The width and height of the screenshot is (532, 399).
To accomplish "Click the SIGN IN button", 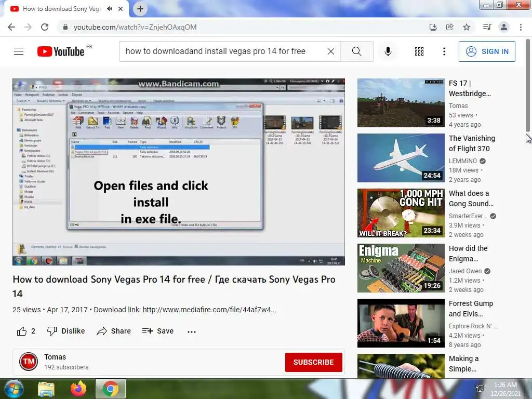I will coord(487,51).
